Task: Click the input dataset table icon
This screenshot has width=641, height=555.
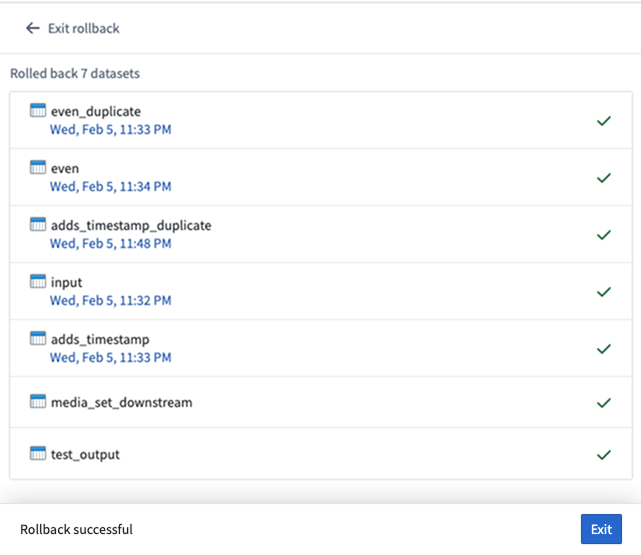Action: coord(38,282)
